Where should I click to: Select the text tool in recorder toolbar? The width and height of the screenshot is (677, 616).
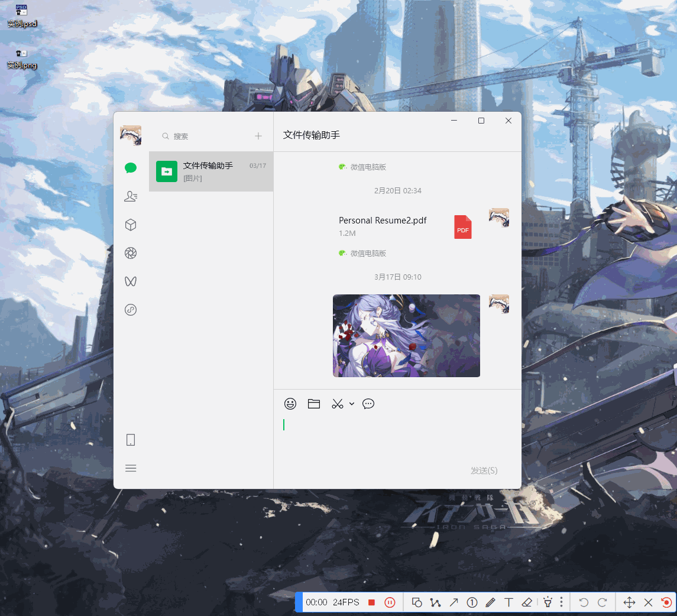coord(508,602)
